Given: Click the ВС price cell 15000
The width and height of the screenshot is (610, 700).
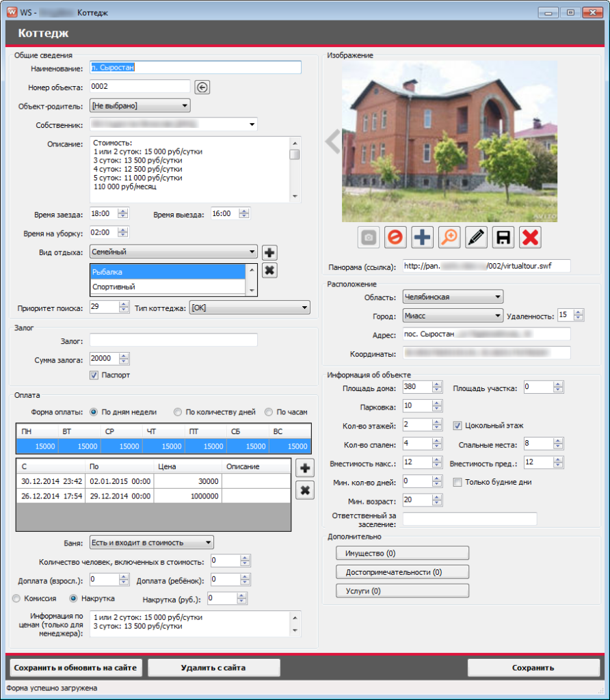Looking at the screenshot, I should [289, 446].
